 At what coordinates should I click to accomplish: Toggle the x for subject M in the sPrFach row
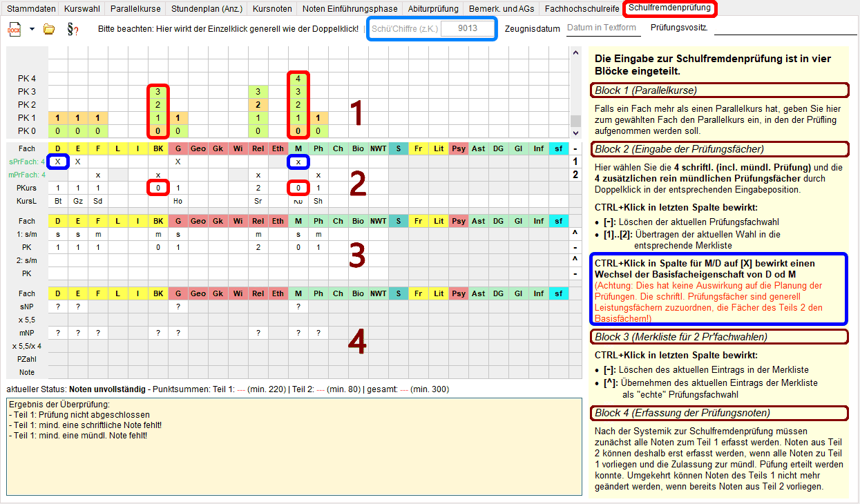point(298,162)
